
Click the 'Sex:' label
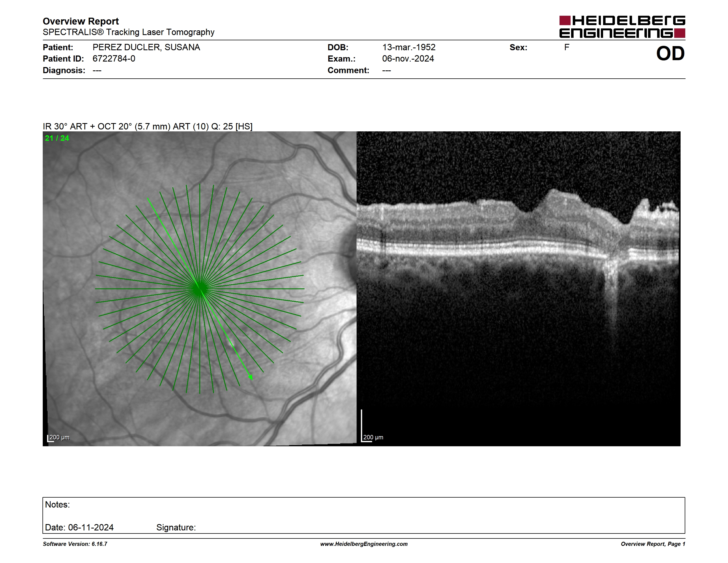coord(518,47)
